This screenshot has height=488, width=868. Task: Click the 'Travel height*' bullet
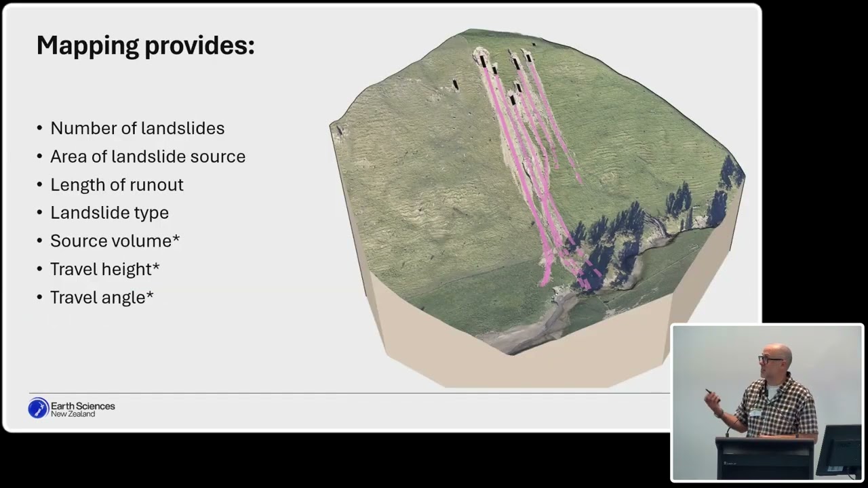(104, 269)
